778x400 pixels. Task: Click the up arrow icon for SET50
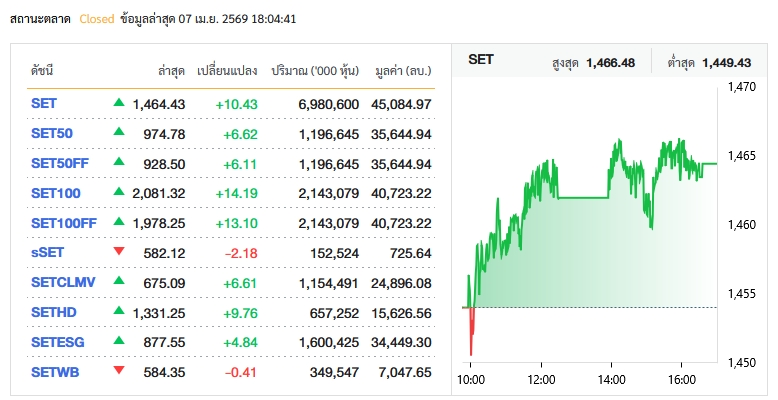click(120, 133)
